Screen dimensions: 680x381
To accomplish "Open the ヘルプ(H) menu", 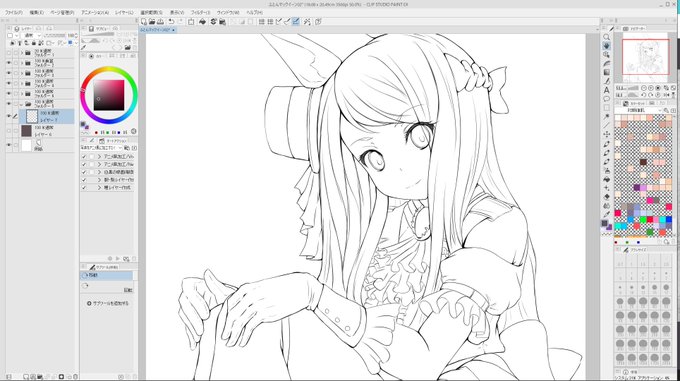I will (x=255, y=13).
